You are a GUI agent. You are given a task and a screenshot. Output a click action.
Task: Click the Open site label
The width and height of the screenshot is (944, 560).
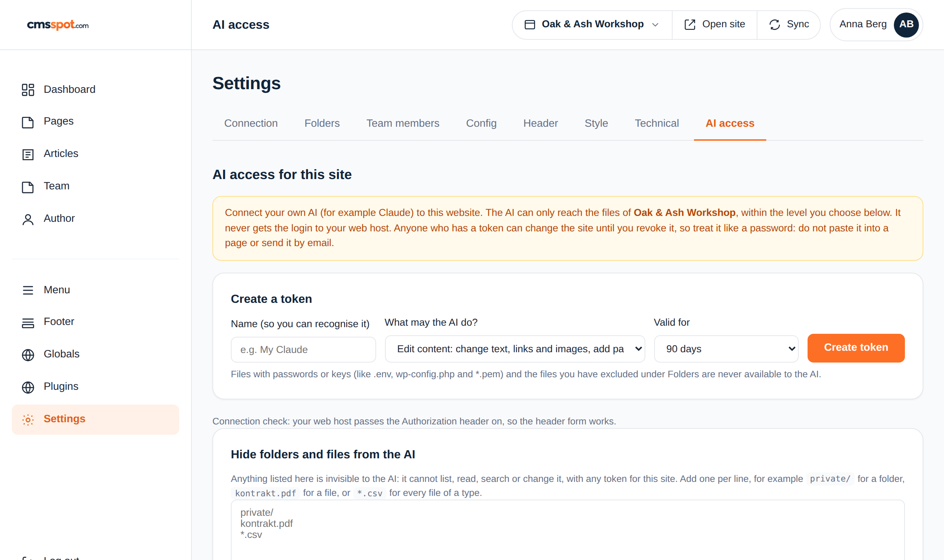[723, 24]
